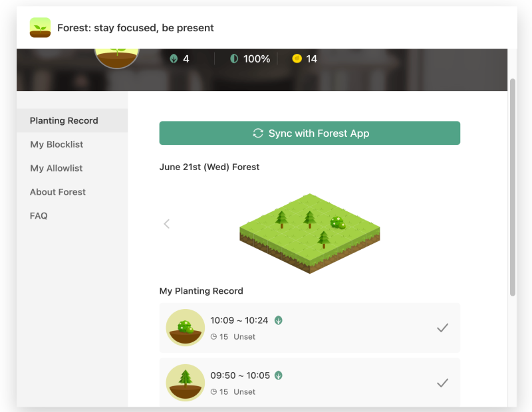Viewport: 532px width, 412px height.
Task: Open My Blocklist in sidebar
Action: (x=57, y=144)
